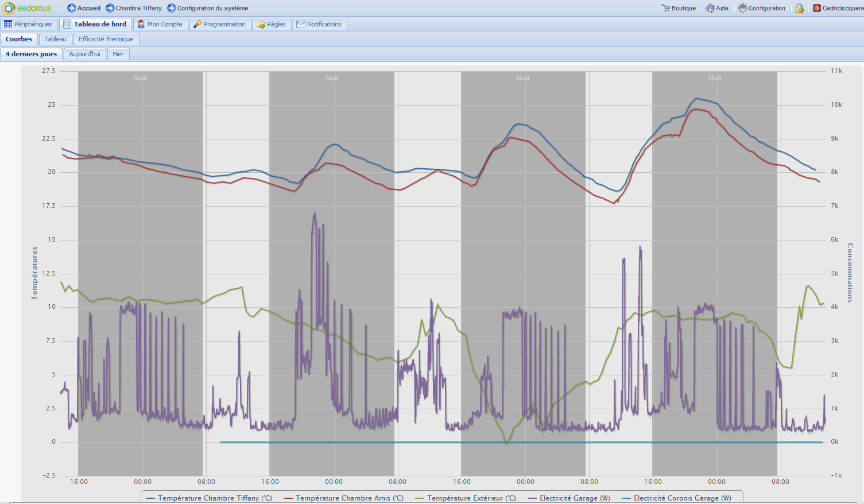Select the 4 derniers jours range
This screenshot has width=864, height=504.
[31, 54]
